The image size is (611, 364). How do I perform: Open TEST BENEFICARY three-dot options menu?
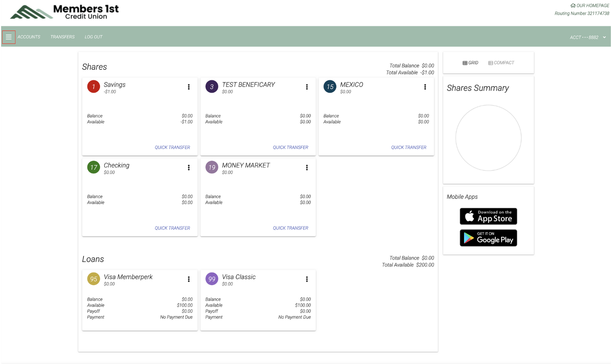point(307,87)
